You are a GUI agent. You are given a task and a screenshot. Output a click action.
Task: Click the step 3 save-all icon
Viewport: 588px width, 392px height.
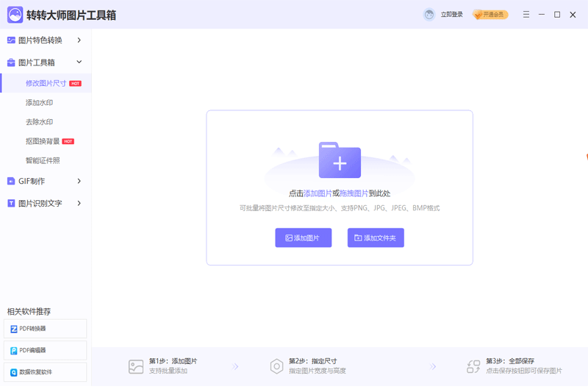point(473,366)
